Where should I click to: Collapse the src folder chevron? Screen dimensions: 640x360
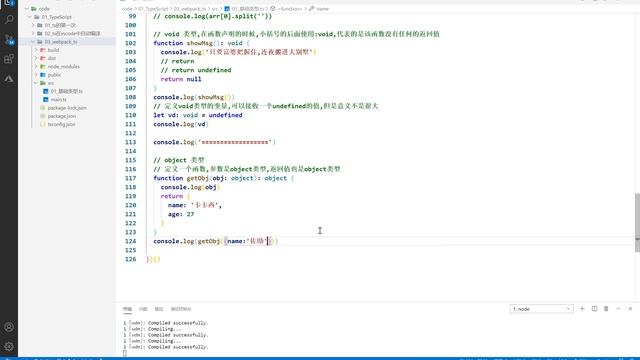tap(36, 83)
